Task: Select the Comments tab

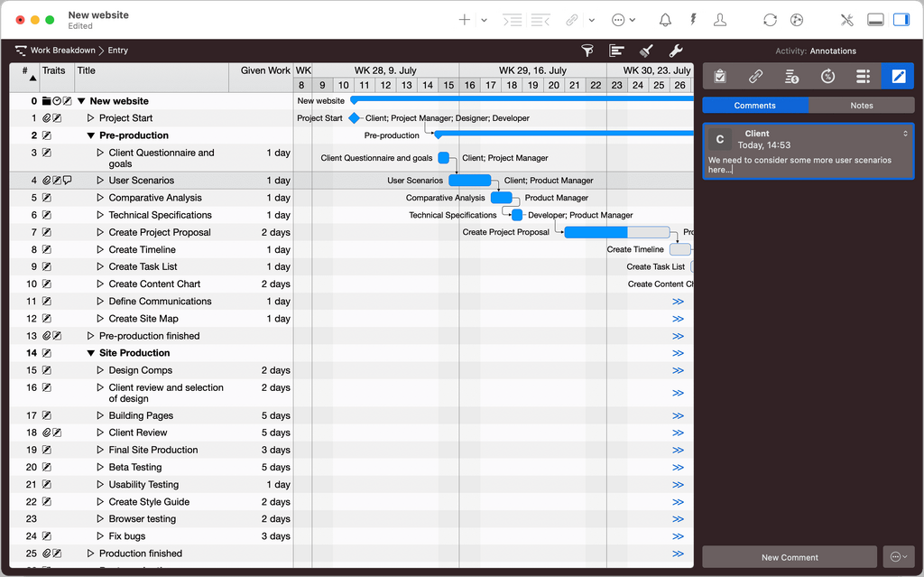Action: point(754,106)
